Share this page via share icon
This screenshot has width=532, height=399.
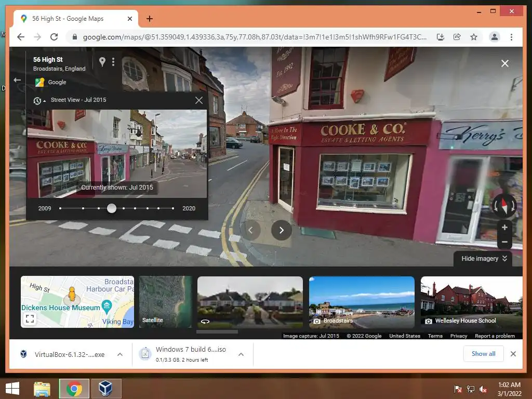[x=457, y=37]
